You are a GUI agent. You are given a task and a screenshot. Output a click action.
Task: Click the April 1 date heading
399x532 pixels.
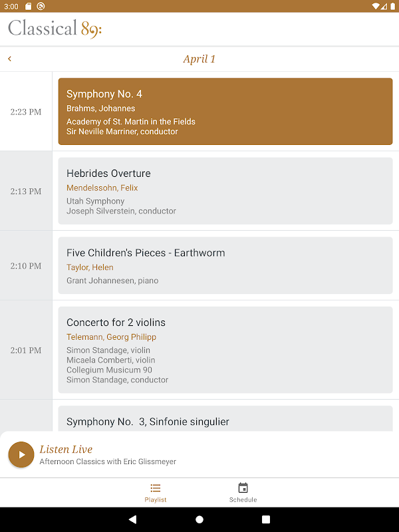pos(199,59)
